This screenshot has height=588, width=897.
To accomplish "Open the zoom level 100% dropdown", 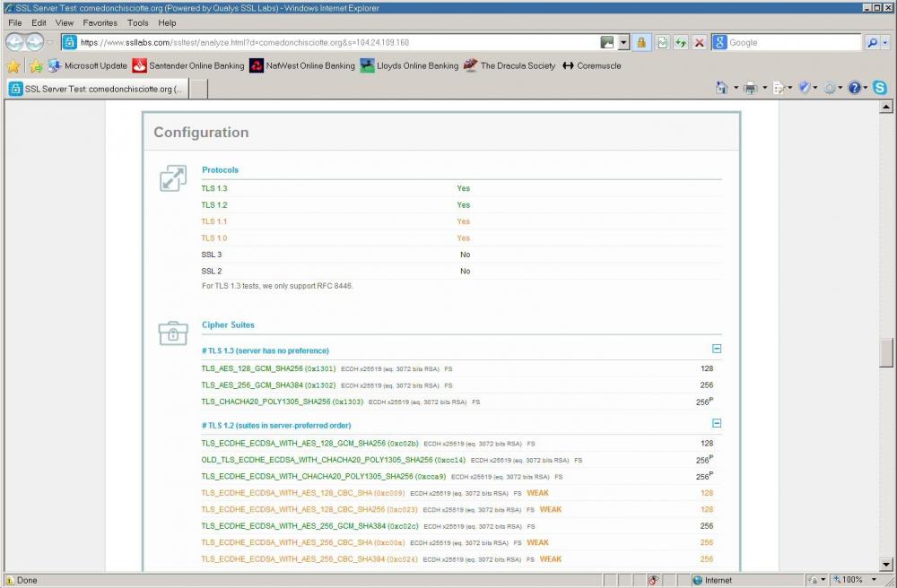I will click(874, 580).
